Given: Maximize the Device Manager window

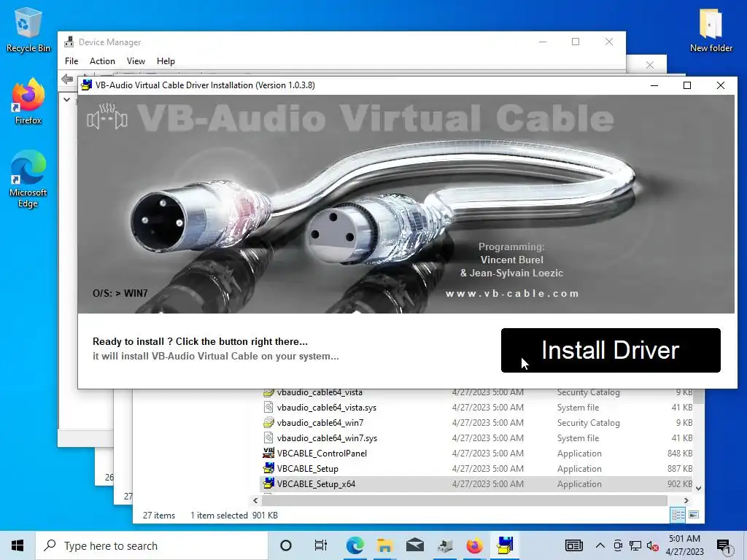Looking at the screenshot, I should pos(576,42).
